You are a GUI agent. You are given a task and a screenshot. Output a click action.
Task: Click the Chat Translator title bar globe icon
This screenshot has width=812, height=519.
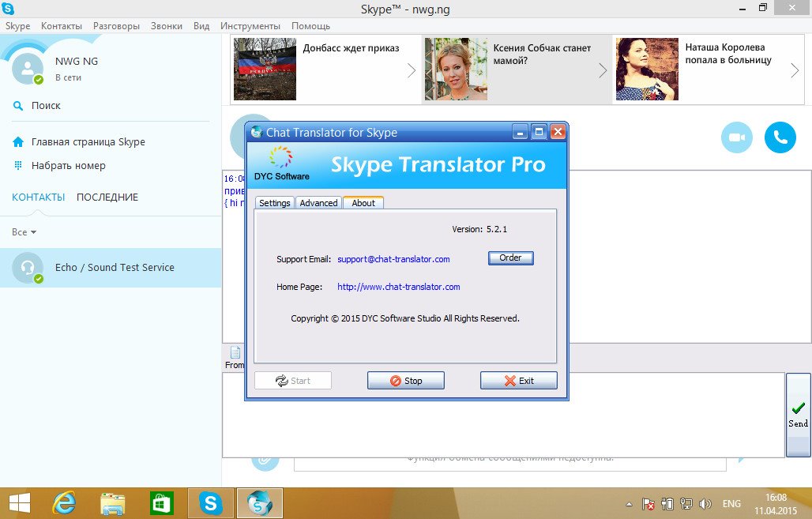tap(256, 132)
